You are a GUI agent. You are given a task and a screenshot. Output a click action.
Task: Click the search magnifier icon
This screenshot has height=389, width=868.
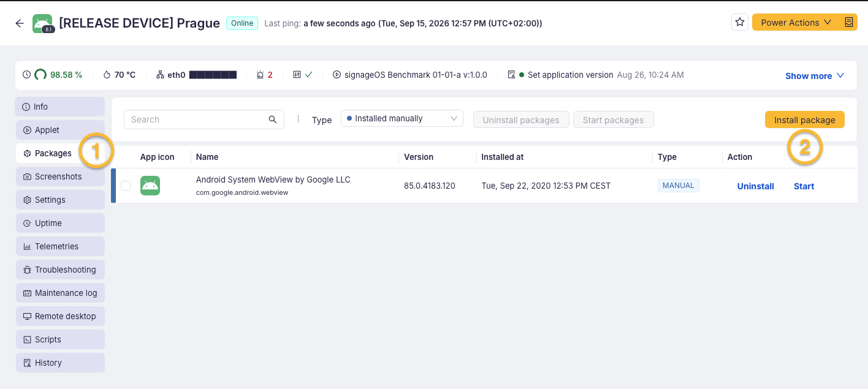(x=273, y=119)
